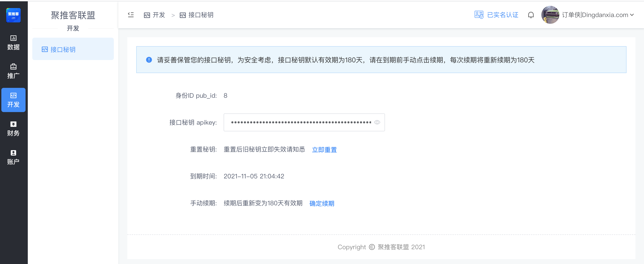This screenshot has height=264, width=644.
Task: Open the 数据 section in the sidebar
Action: click(x=13, y=43)
